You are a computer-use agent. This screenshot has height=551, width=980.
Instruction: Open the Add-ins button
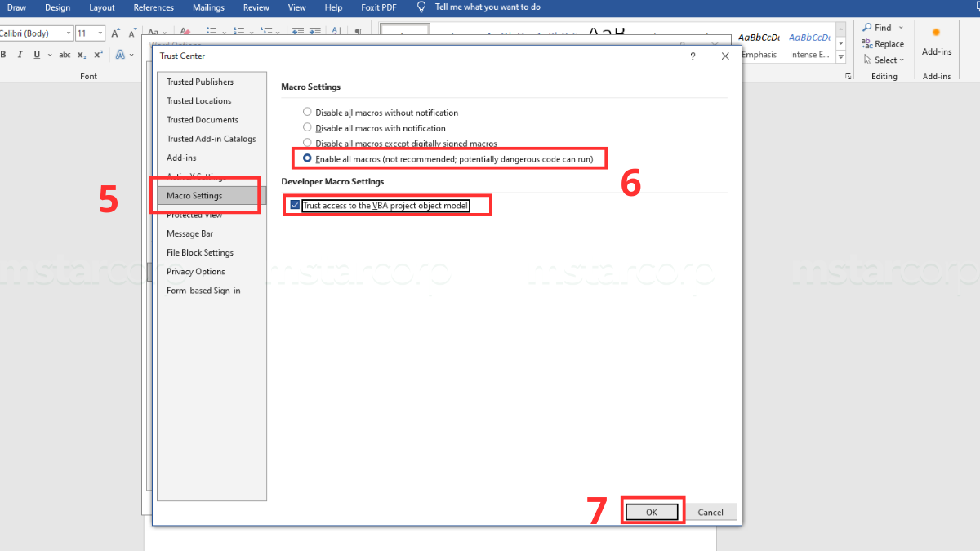937,41
